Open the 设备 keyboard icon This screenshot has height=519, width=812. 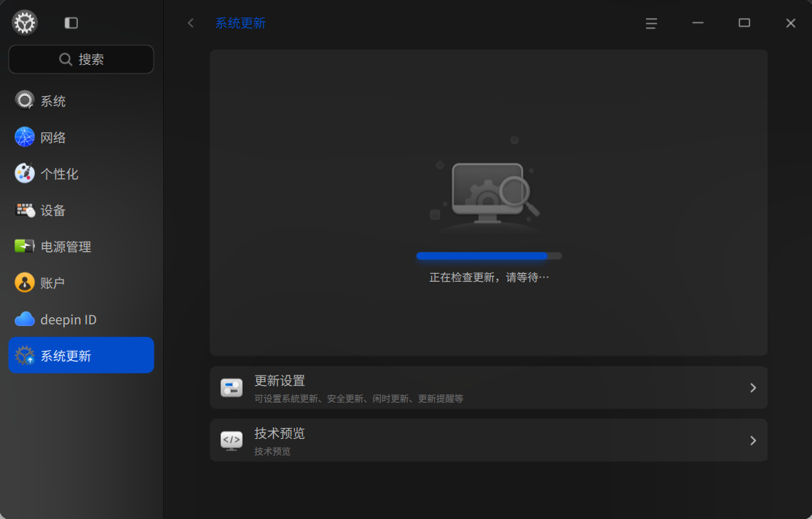click(24, 210)
